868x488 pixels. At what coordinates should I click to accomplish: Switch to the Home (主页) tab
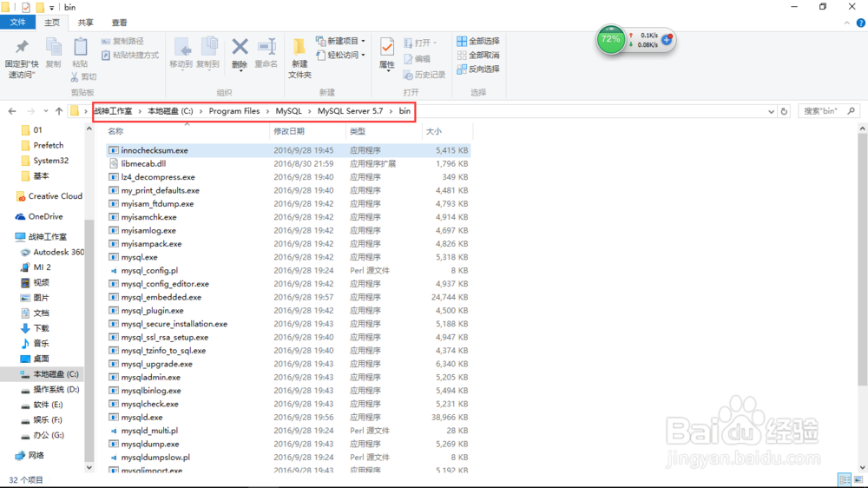pyautogui.click(x=52, y=23)
